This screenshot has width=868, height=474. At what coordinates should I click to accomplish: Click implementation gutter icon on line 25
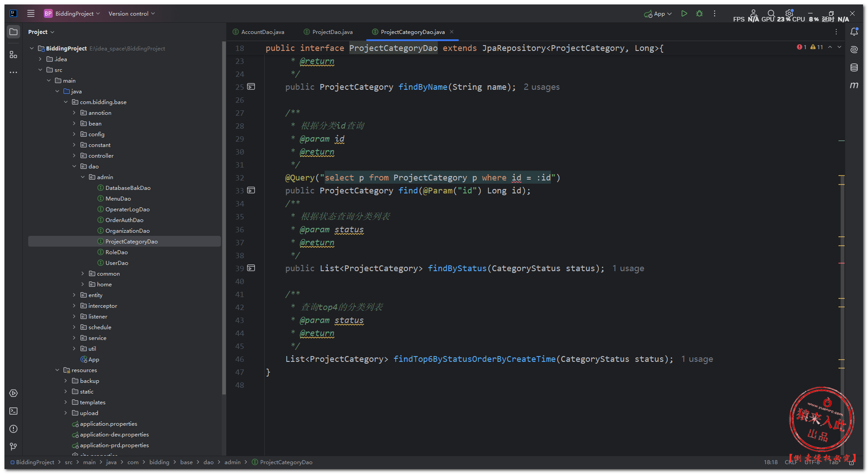pos(251,87)
